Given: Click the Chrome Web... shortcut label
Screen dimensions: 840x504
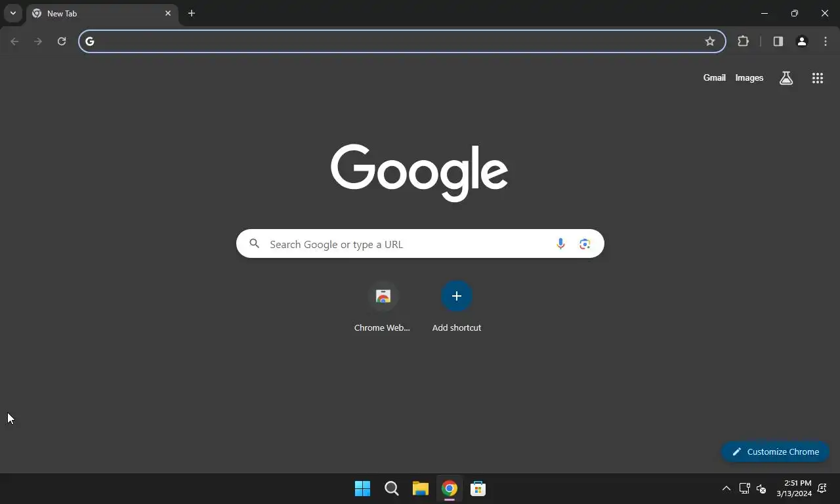Looking at the screenshot, I should point(382,327).
